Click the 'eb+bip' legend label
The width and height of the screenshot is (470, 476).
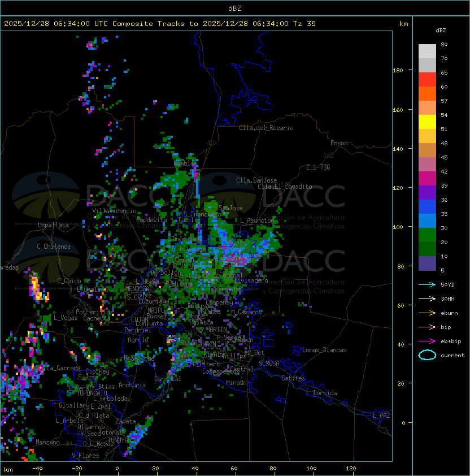[x=451, y=341]
